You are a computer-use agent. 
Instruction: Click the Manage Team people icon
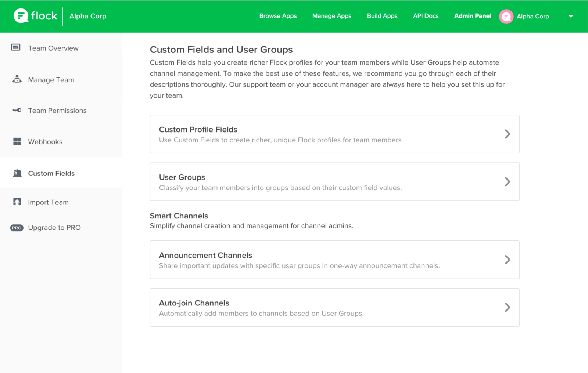tap(17, 79)
